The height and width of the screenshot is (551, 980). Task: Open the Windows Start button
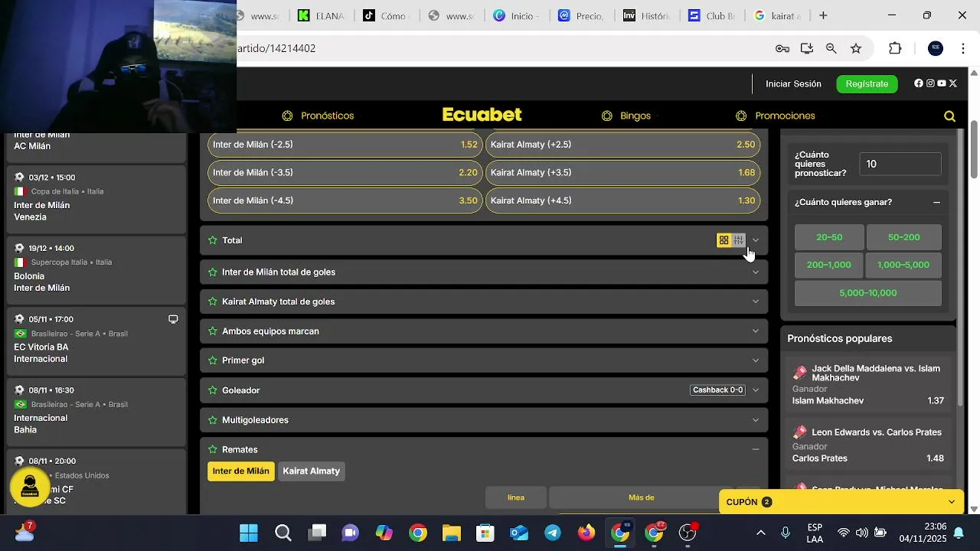tap(249, 533)
